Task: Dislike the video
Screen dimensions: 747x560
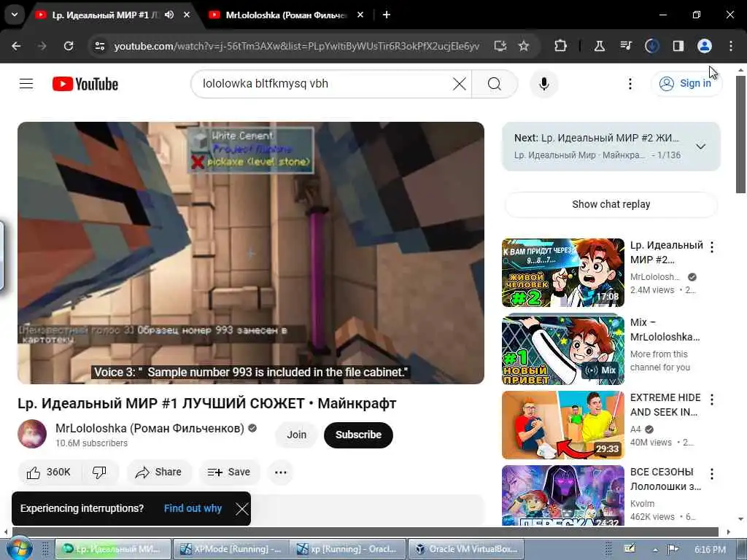Action: (99, 472)
